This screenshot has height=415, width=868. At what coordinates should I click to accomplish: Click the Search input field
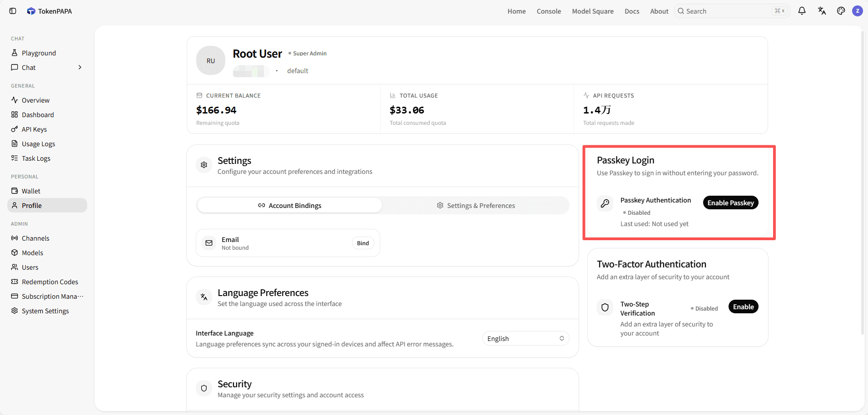(x=732, y=11)
